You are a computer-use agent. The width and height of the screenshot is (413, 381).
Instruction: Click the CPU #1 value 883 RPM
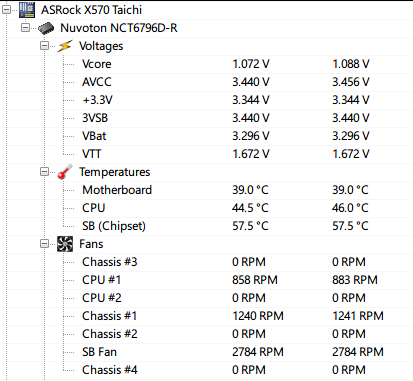pos(355,280)
